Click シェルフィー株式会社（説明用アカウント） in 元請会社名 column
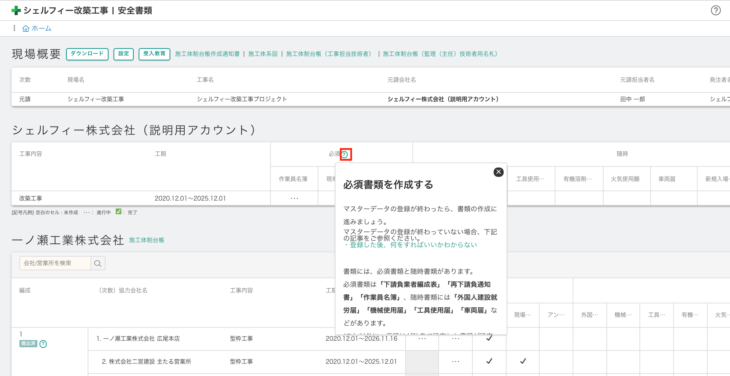730x376 pixels. tap(443, 99)
